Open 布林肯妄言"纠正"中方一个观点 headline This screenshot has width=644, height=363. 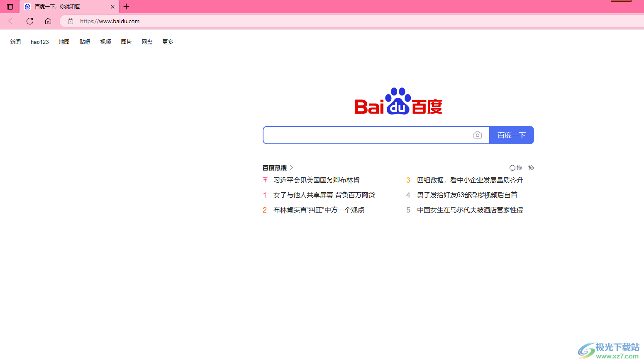[319, 210]
